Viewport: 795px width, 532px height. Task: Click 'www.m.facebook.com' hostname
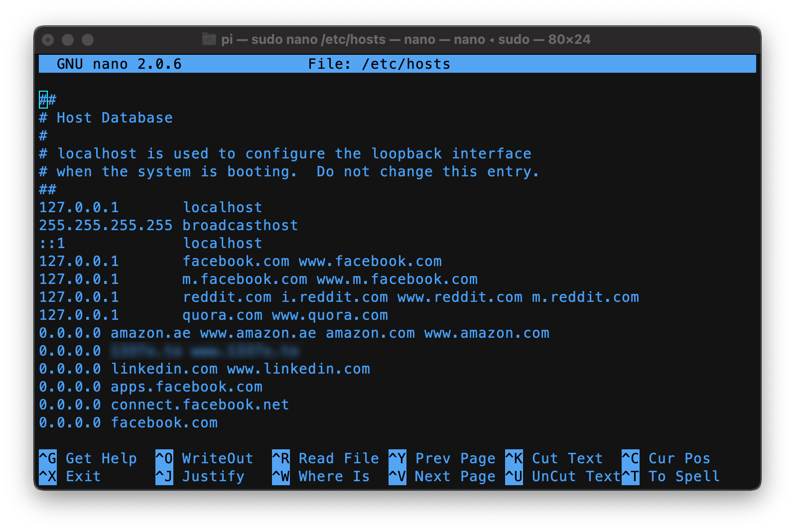(397, 279)
